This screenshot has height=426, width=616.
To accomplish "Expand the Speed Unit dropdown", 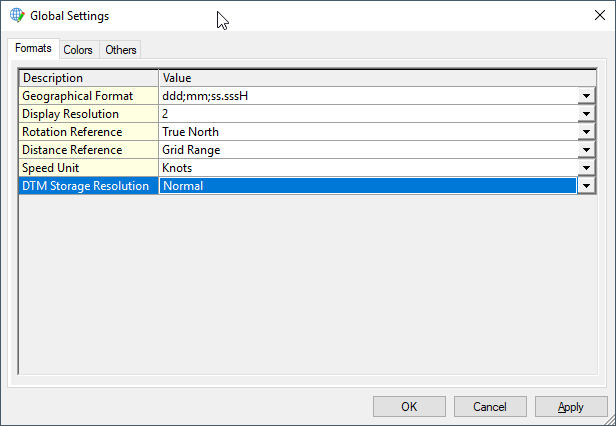I will click(x=585, y=168).
